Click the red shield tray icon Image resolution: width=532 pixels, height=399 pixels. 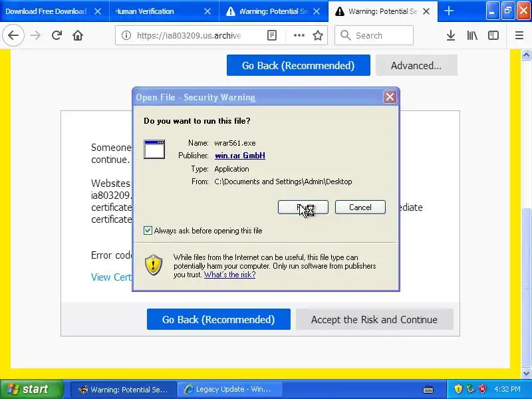point(482,389)
